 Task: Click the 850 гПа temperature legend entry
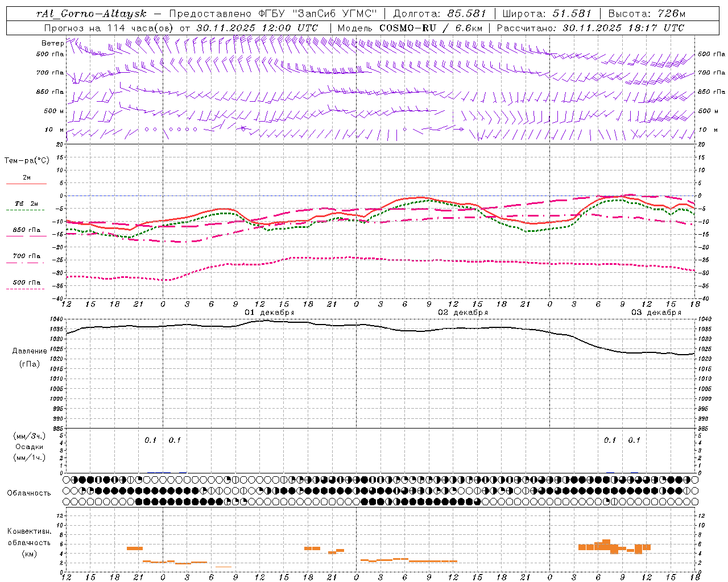tap(27, 230)
